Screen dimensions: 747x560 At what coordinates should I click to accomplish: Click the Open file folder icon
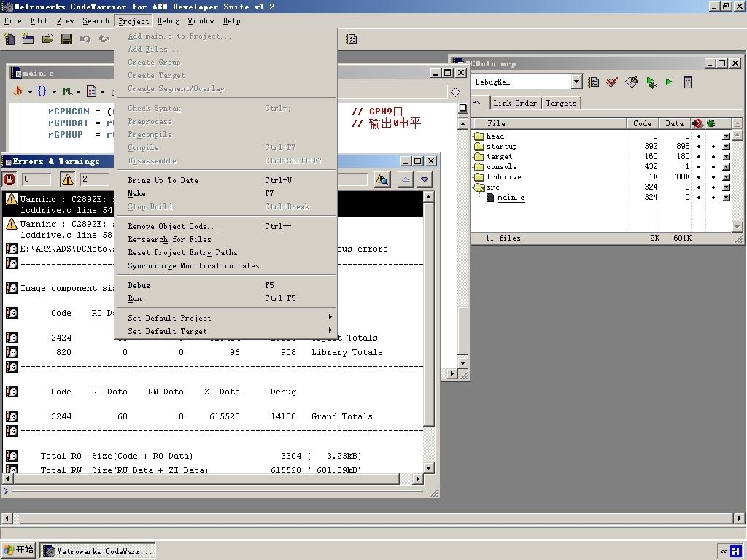(47, 39)
